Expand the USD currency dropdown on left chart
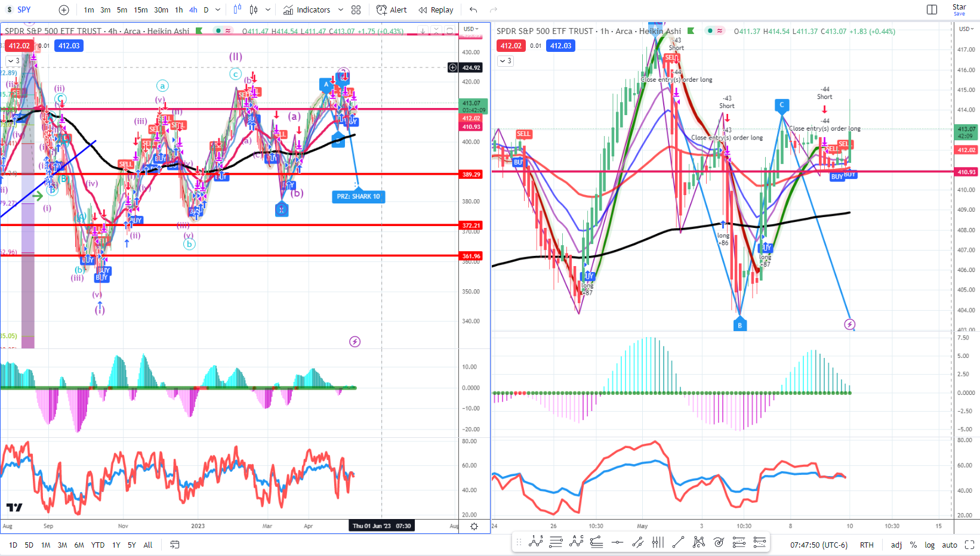 tap(471, 29)
